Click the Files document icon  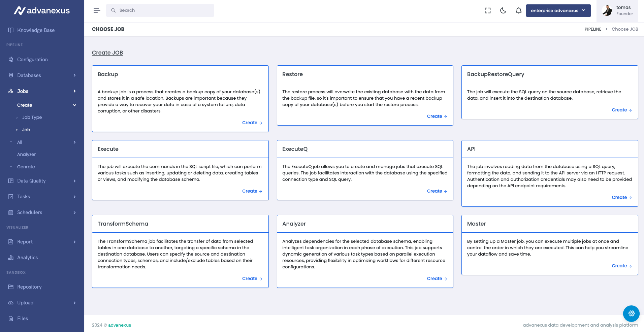pos(11,319)
